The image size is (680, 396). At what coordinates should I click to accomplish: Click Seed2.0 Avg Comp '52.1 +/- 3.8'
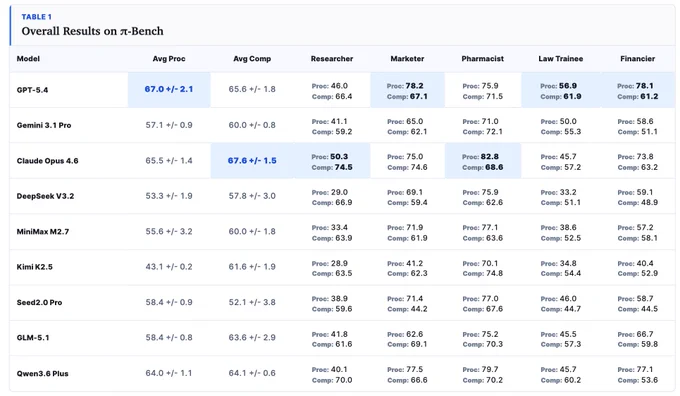[252, 302]
